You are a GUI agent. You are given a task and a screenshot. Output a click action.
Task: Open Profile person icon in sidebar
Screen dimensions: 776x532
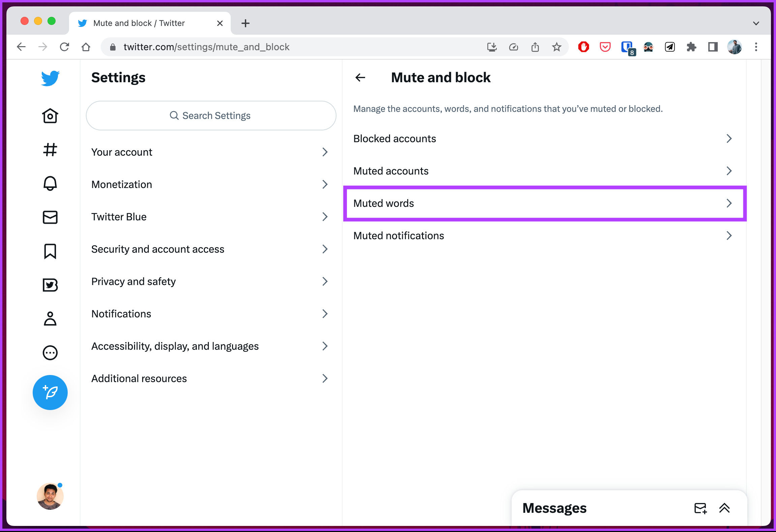point(50,319)
